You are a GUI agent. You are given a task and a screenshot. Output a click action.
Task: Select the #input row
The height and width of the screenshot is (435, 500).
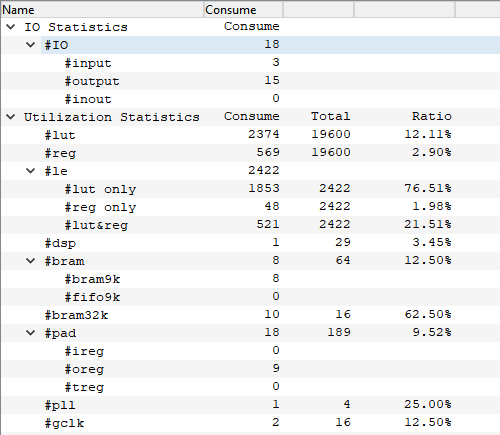point(250,63)
